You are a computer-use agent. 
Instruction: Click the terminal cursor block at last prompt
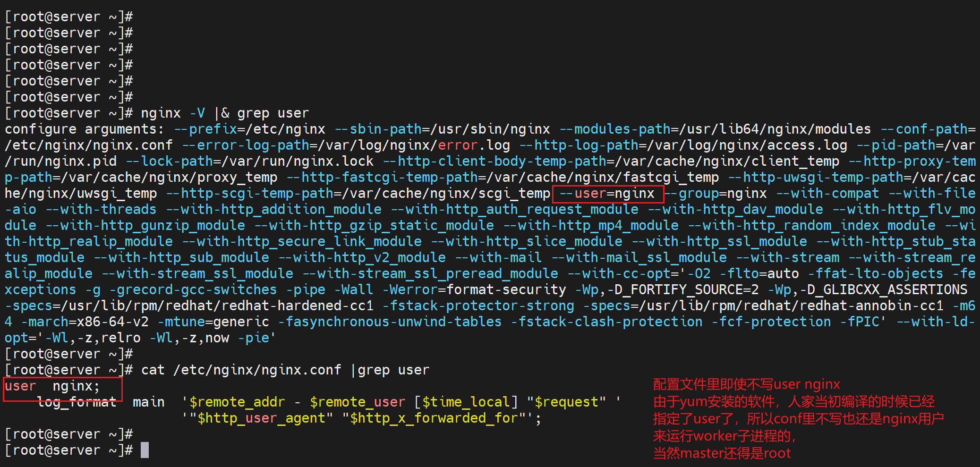(x=145, y=450)
